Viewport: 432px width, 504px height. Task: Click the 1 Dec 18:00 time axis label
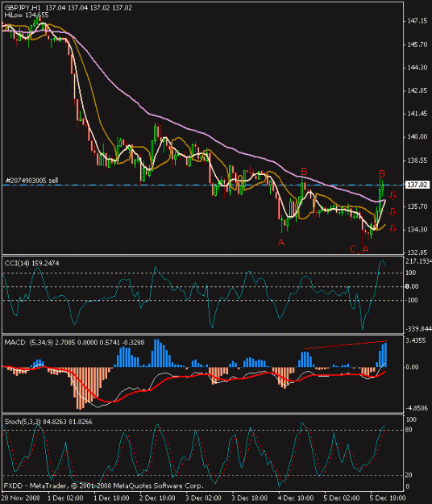111,498
